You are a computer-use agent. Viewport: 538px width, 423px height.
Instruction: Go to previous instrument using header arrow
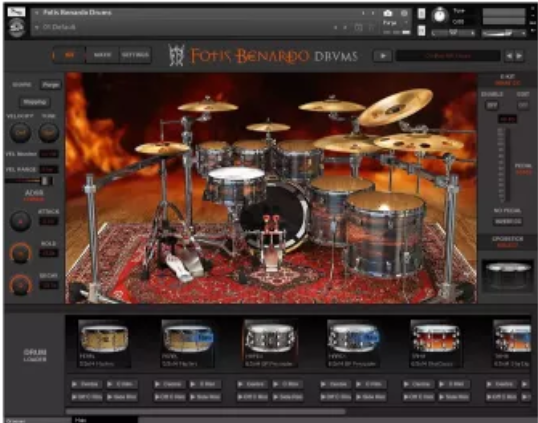pyautogui.click(x=363, y=13)
